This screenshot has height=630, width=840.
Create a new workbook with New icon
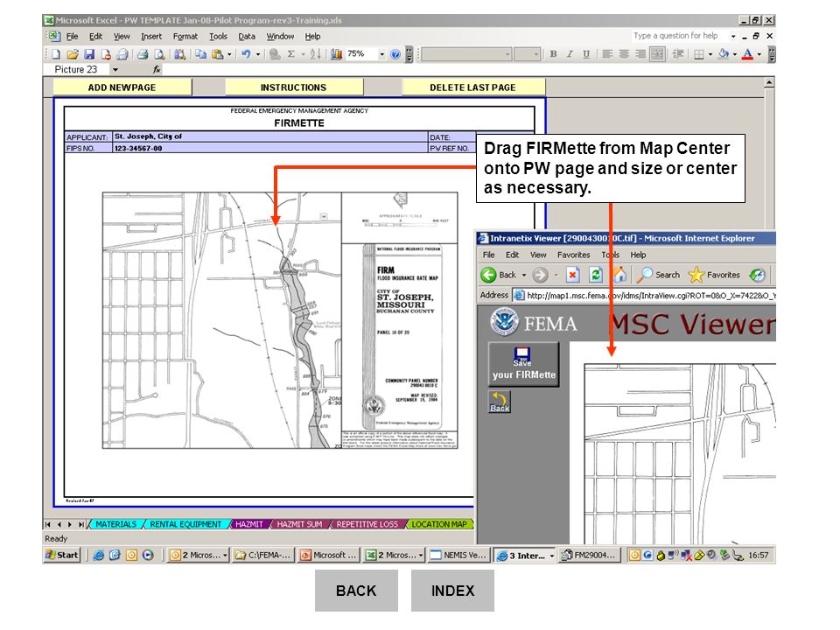(x=56, y=54)
